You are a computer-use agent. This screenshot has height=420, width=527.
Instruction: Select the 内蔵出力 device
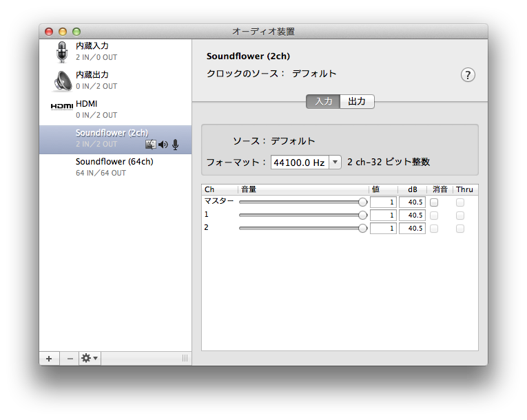pos(115,81)
